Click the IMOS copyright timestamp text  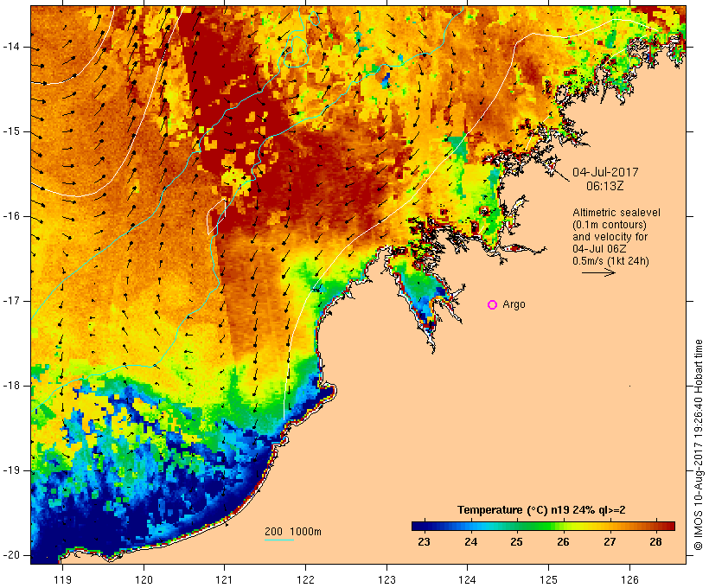[x=699, y=445]
